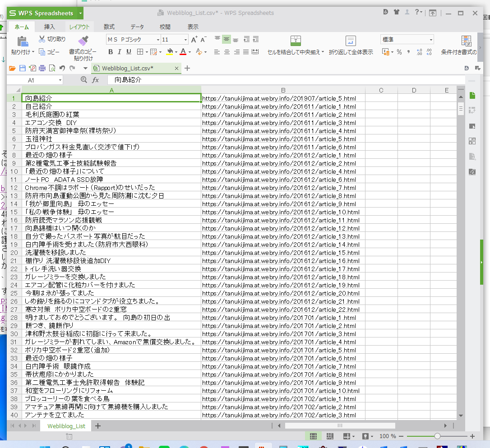
Task: Click the increase indent icon
Action: point(256,39)
